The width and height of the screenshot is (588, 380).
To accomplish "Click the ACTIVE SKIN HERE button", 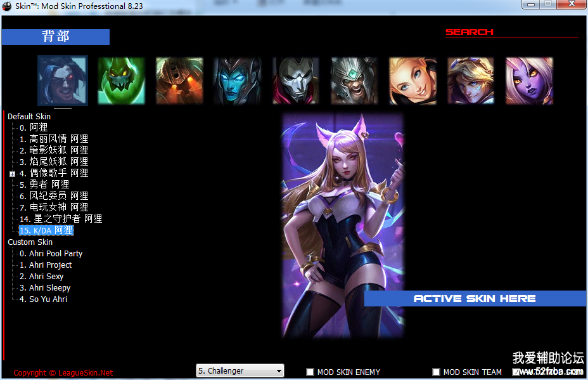I will tap(475, 299).
